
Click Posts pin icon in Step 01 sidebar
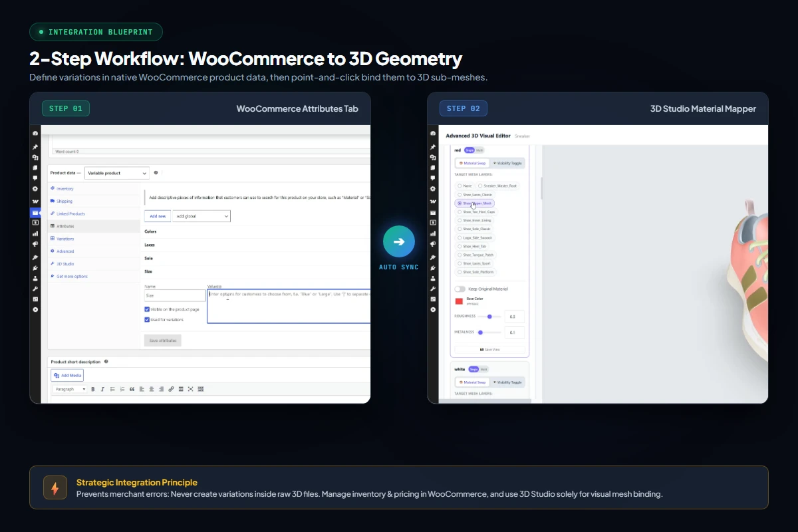35,147
